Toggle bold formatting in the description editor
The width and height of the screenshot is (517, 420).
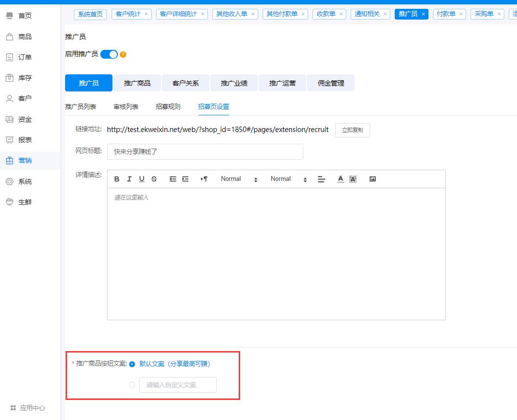tap(116, 179)
